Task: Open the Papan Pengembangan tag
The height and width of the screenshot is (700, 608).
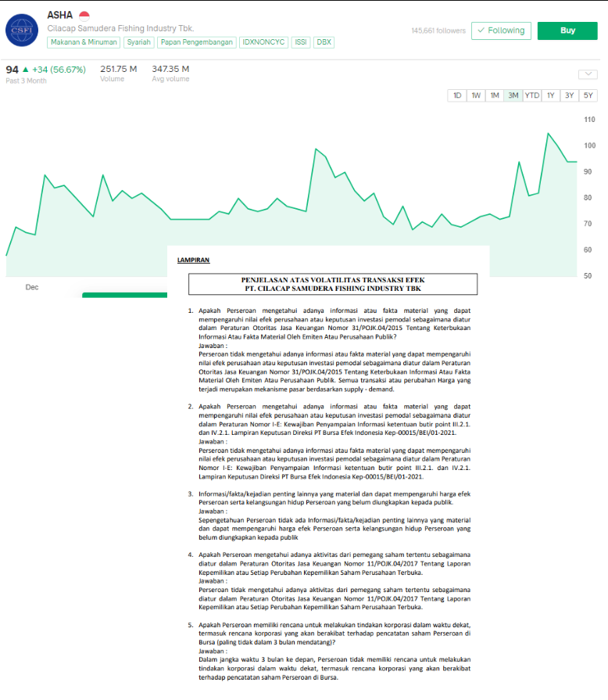Action: tap(197, 42)
